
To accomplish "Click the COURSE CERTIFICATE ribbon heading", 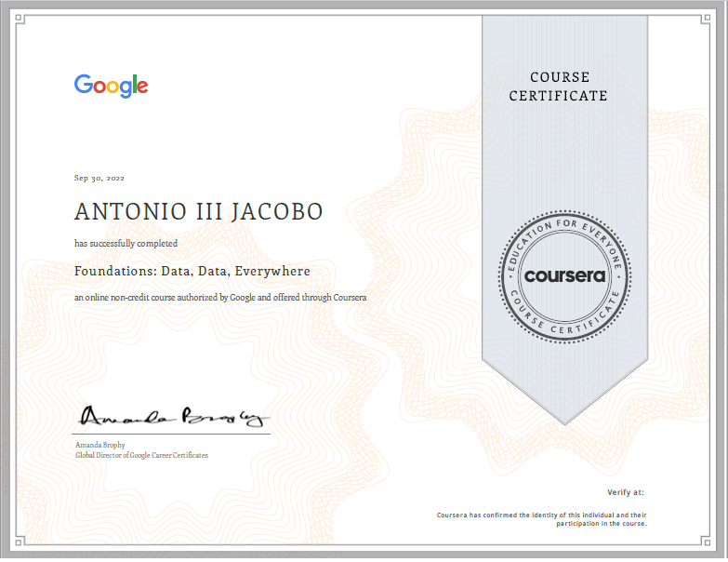I will click(559, 87).
